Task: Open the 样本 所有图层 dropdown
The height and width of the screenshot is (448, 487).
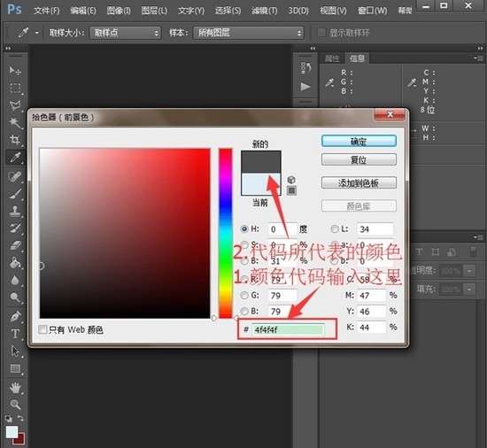Action: pyautogui.click(x=248, y=33)
